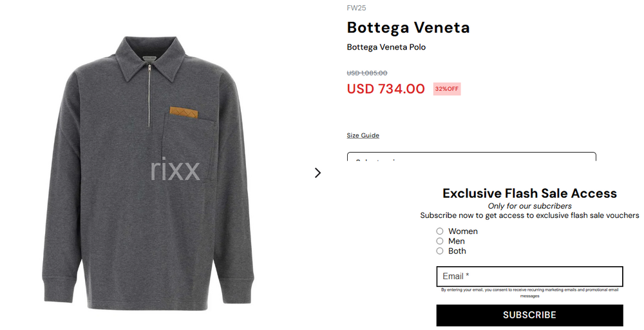Click the 'Only for our subscribers' text

click(529, 206)
